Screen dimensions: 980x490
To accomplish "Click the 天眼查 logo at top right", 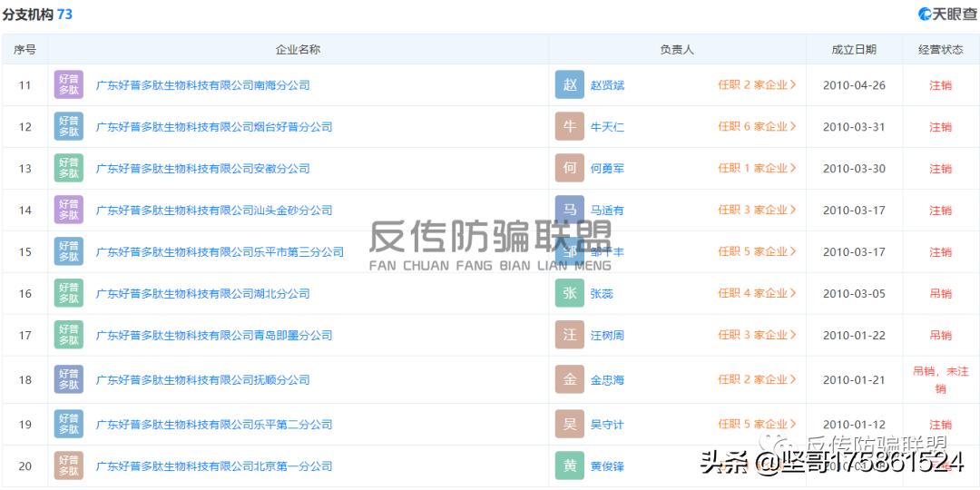I will [x=946, y=14].
